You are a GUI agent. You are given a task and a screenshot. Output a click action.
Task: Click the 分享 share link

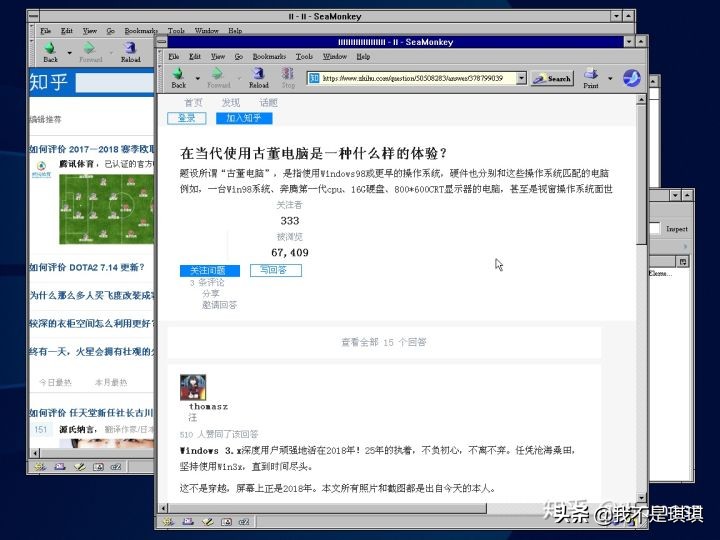pyautogui.click(x=211, y=293)
